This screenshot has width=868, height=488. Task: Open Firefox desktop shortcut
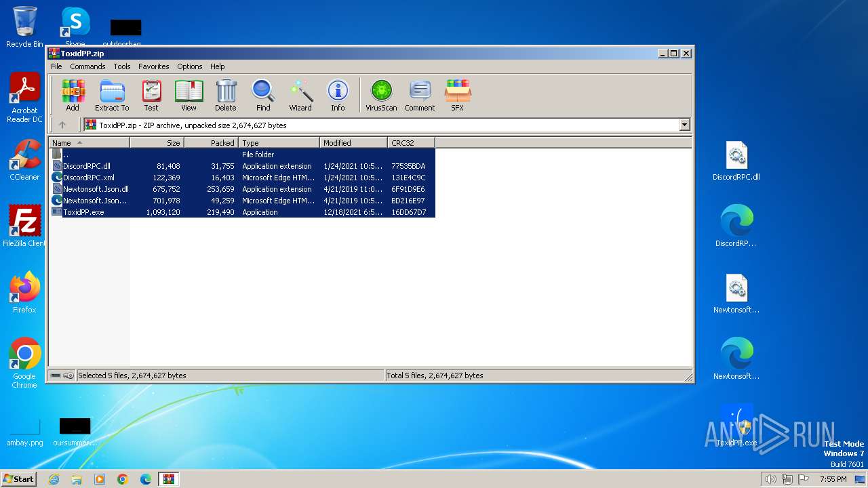coord(24,293)
